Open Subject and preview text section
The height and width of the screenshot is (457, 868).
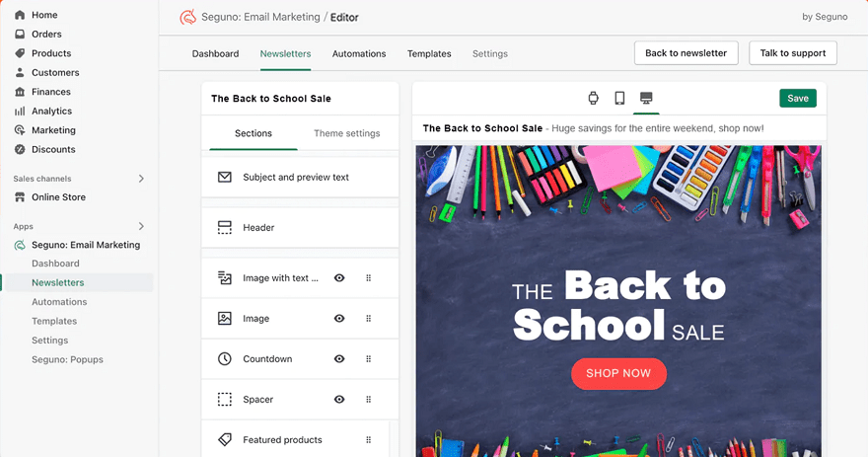(300, 178)
